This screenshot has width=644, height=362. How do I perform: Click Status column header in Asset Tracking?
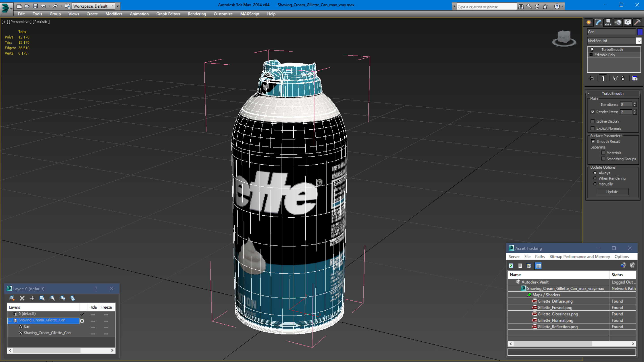(x=623, y=275)
